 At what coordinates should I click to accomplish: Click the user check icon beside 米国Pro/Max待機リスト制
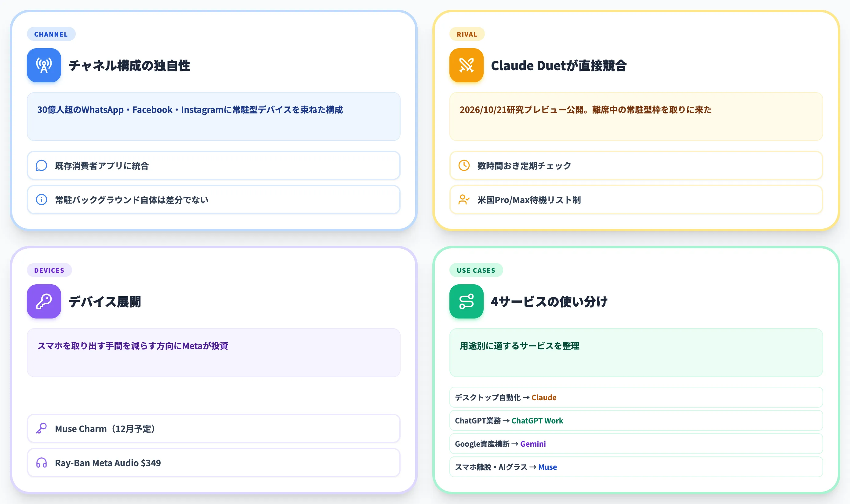(x=464, y=200)
